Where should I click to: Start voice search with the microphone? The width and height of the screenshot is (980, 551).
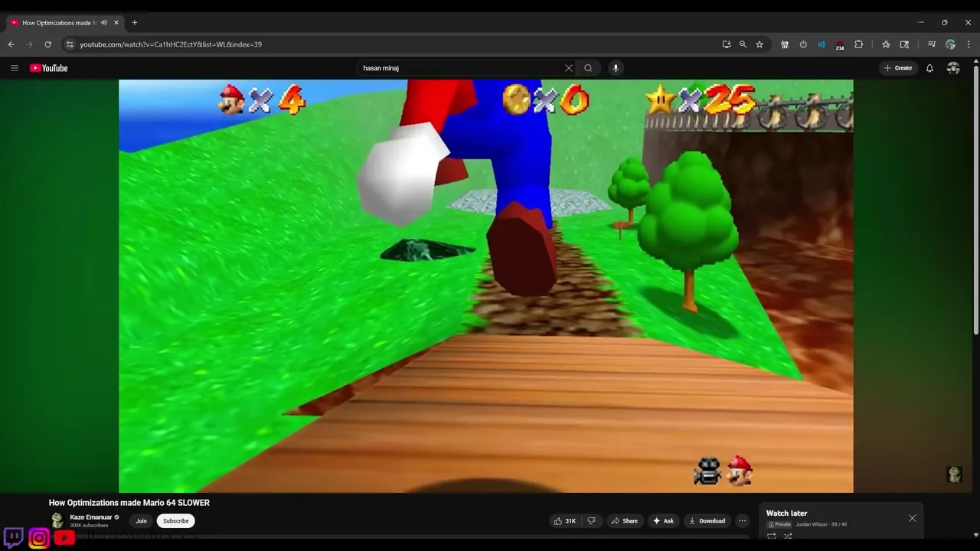pyautogui.click(x=615, y=68)
